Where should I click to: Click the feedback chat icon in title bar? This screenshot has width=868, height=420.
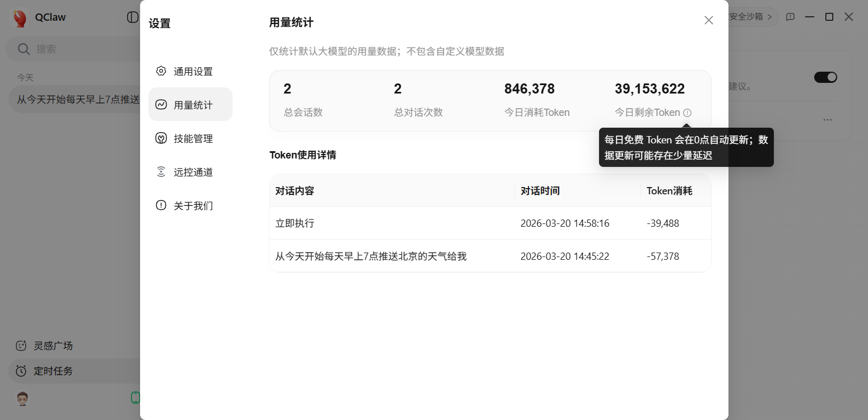(790, 17)
